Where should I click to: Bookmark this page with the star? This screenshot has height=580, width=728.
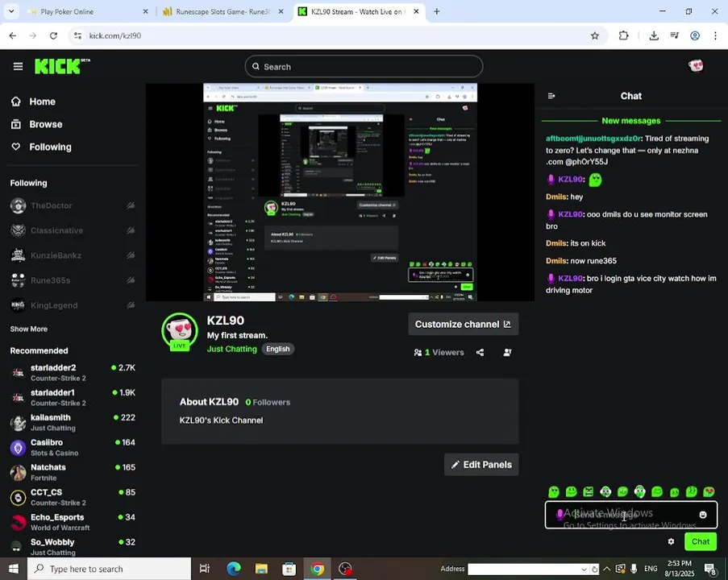pyautogui.click(x=595, y=35)
